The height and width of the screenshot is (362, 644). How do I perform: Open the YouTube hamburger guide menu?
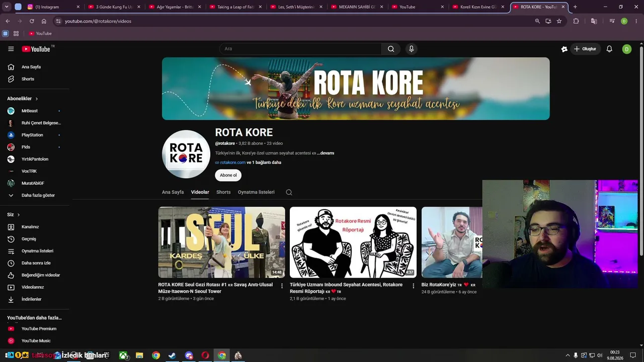tap(11, 49)
